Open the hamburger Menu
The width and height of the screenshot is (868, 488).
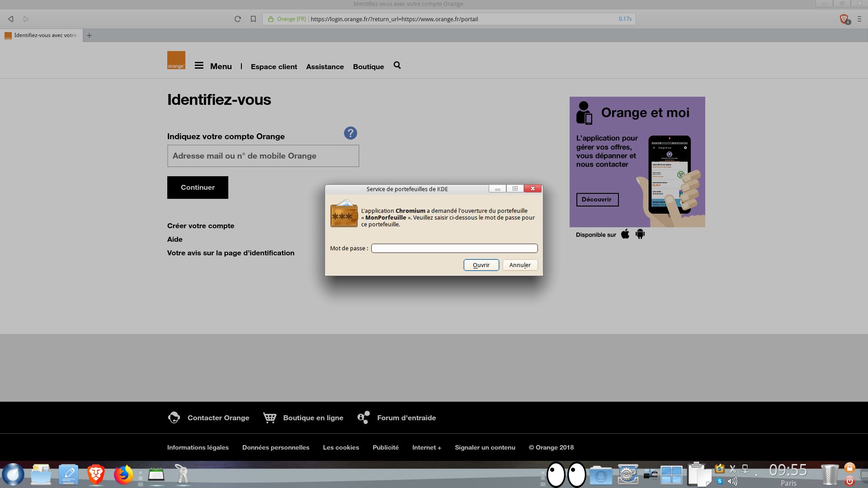click(213, 66)
